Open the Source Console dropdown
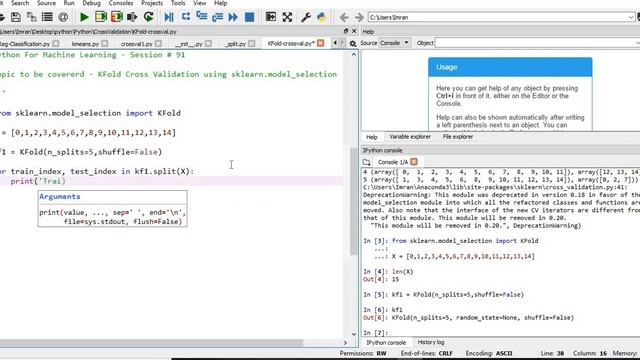Image resolution: width=640 pixels, height=360 pixels. pyautogui.click(x=394, y=43)
